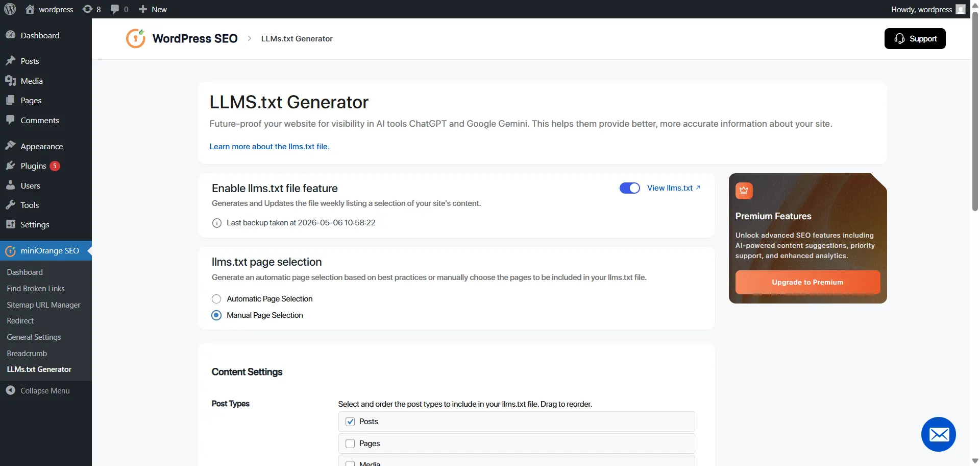Click the Support button
This screenshot has height=466, width=980.
click(x=915, y=38)
